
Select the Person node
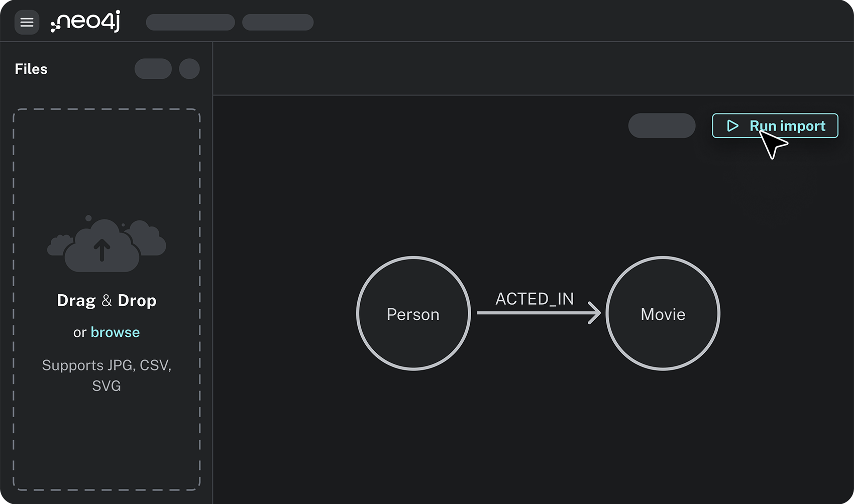tap(413, 314)
